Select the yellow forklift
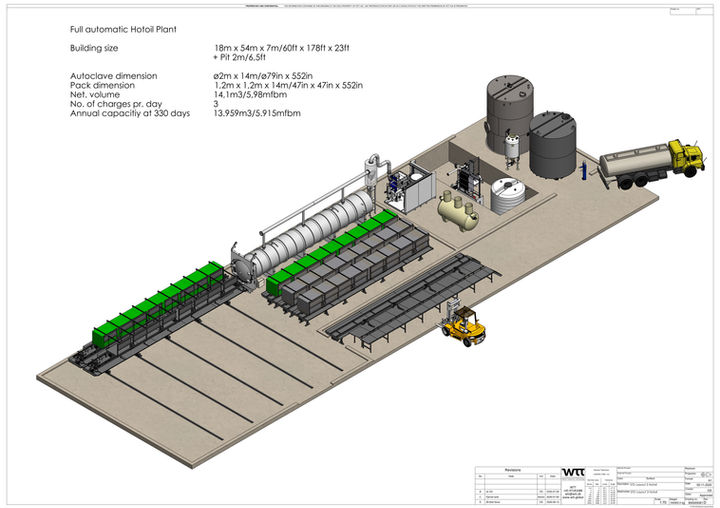The width and height of the screenshot is (720, 508). [x=464, y=322]
